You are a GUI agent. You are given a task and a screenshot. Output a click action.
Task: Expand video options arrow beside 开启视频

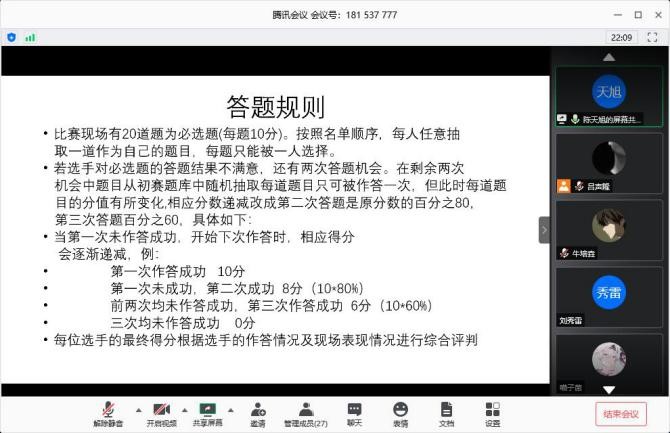184,410
